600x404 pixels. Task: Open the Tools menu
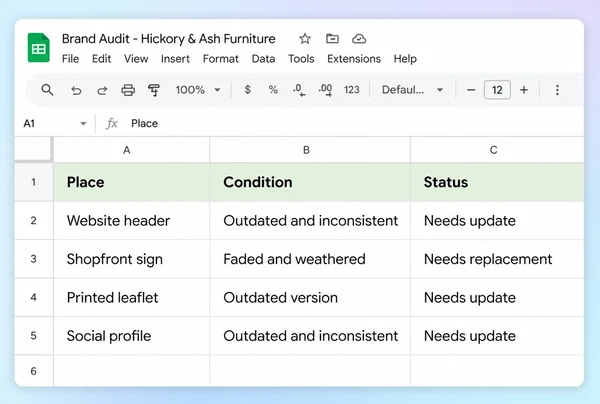click(x=301, y=59)
